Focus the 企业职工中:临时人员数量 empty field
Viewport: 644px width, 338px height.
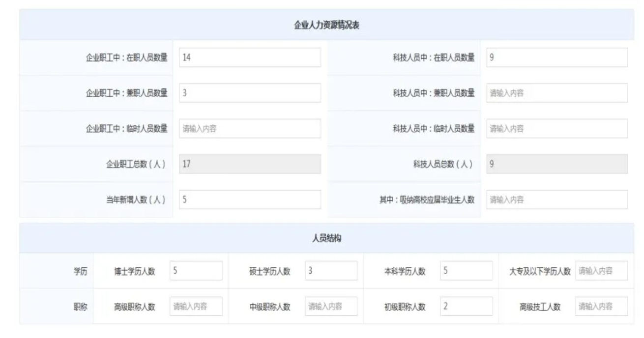[x=250, y=129]
